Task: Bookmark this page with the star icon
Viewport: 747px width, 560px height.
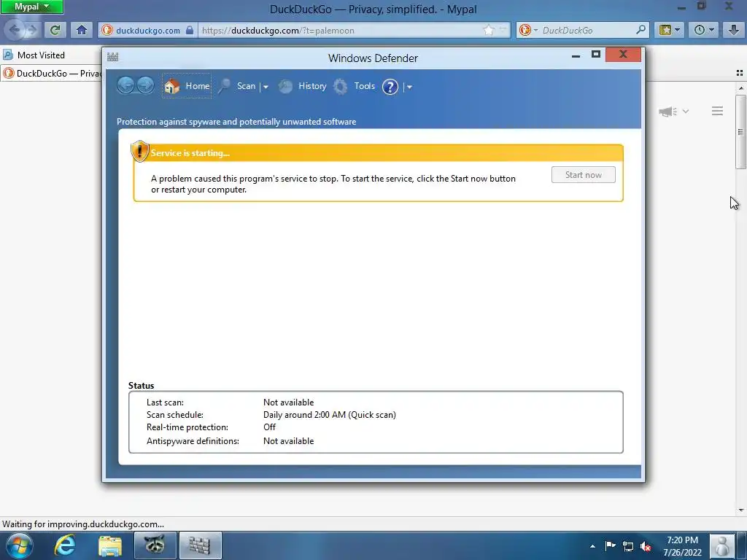Action: pos(489,31)
